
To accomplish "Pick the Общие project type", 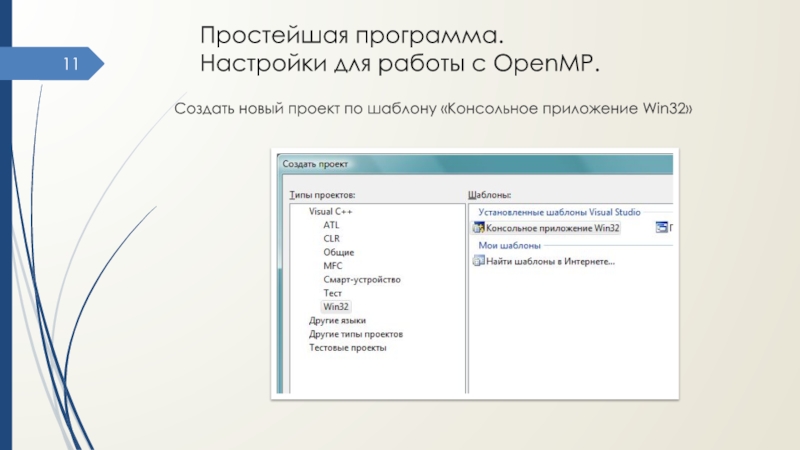I will 338,252.
